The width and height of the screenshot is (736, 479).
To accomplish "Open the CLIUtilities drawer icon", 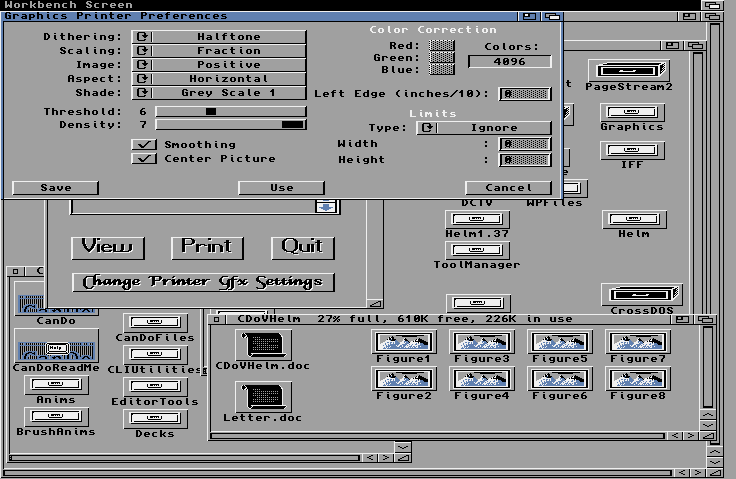I will pos(155,355).
